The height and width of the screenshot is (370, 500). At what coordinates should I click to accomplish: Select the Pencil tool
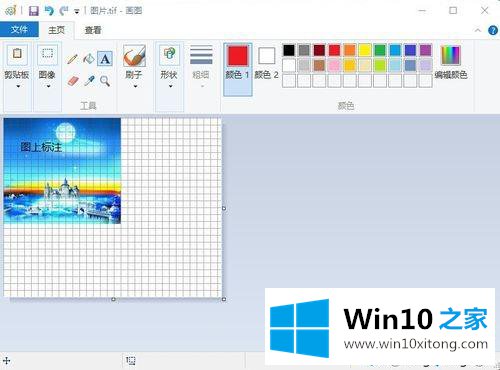[x=72, y=59]
